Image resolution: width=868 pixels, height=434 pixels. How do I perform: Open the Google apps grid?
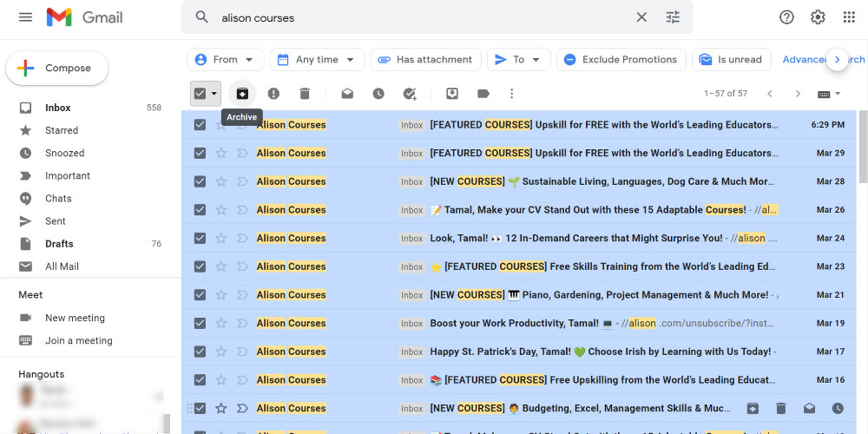[849, 17]
